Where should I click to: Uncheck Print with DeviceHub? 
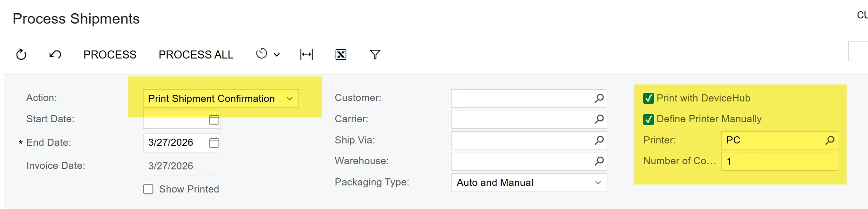click(x=648, y=99)
